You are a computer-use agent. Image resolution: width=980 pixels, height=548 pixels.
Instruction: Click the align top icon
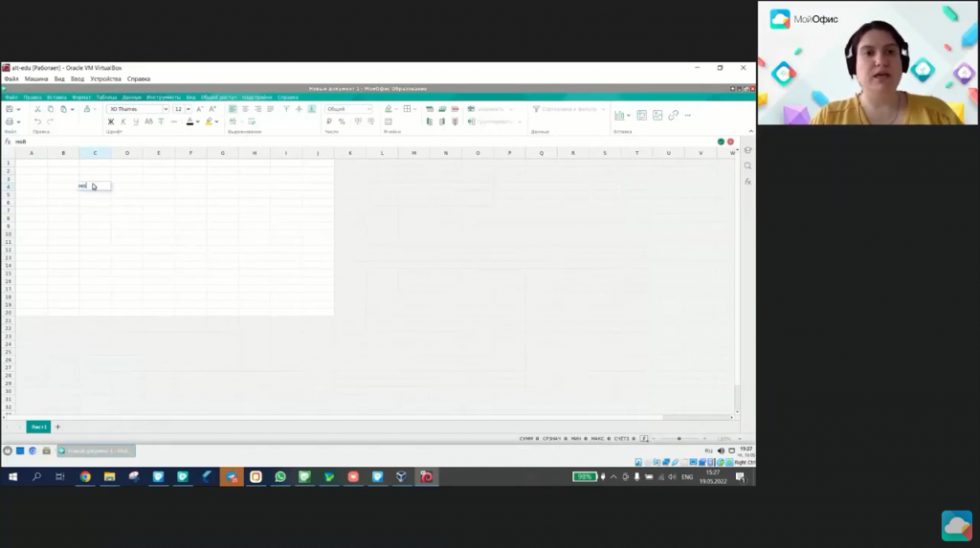pos(286,109)
